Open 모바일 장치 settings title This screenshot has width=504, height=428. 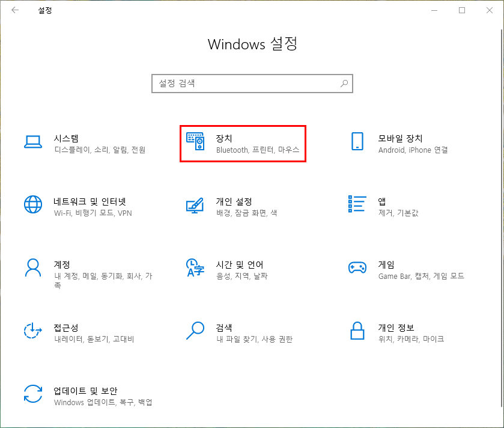(x=400, y=139)
